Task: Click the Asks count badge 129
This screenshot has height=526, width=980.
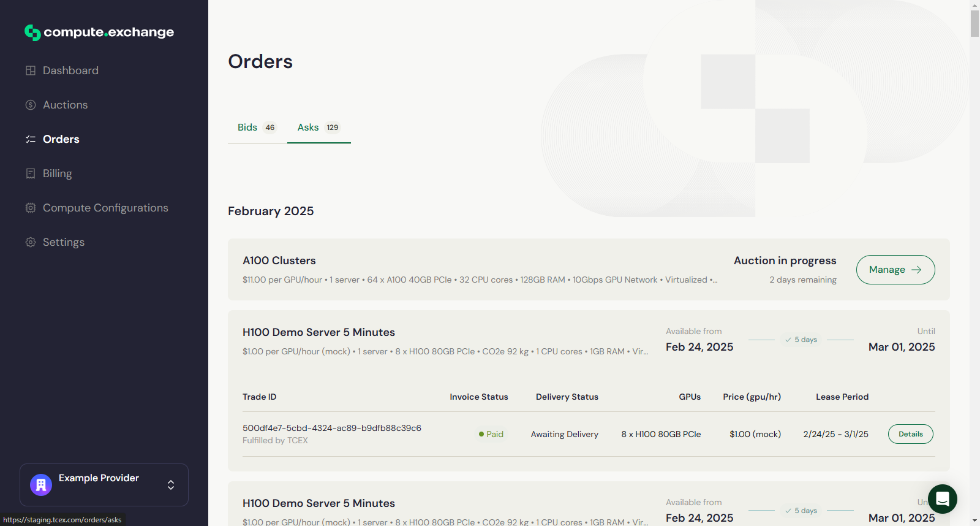Action: (x=333, y=128)
